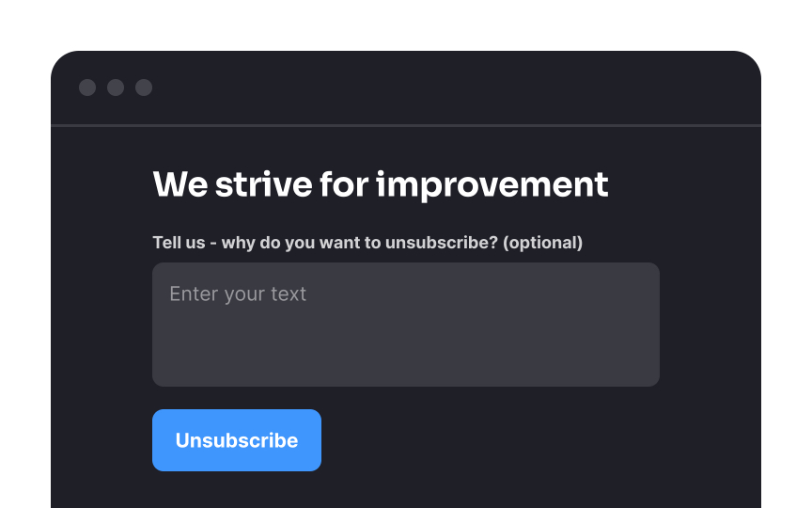812x508 pixels.
Task: Click the Unsubscribe button
Action: click(x=237, y=440)
